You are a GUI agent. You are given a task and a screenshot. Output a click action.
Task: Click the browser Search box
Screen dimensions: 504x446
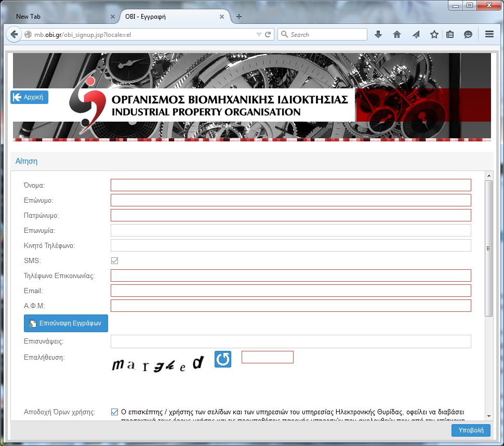coord(322,34)
